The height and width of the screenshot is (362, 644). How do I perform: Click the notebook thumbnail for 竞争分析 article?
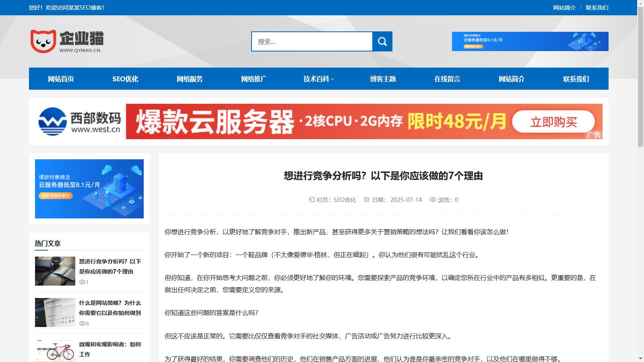pyautogui.click(x=55, y=271)
